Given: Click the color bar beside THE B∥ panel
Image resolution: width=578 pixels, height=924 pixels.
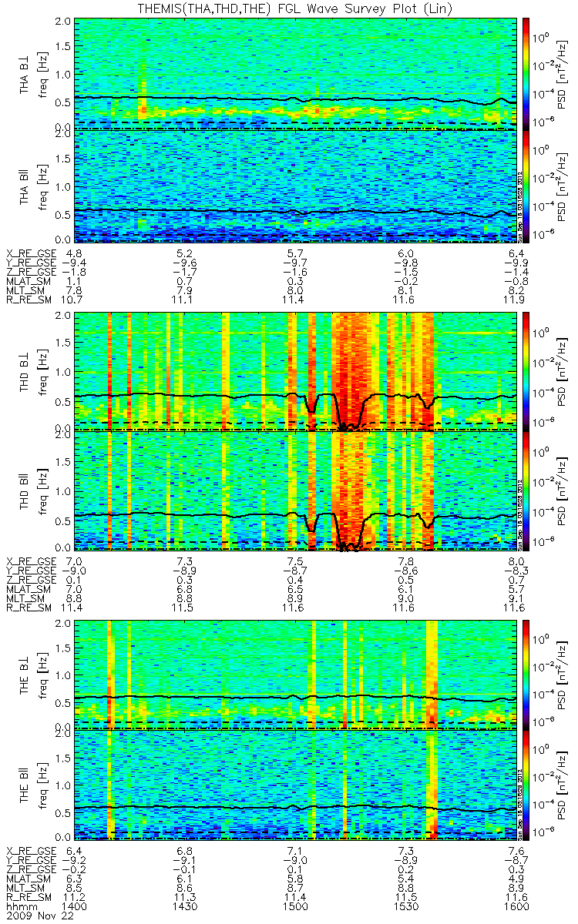Looking at the screenshot, I should (x=526, y=784).
